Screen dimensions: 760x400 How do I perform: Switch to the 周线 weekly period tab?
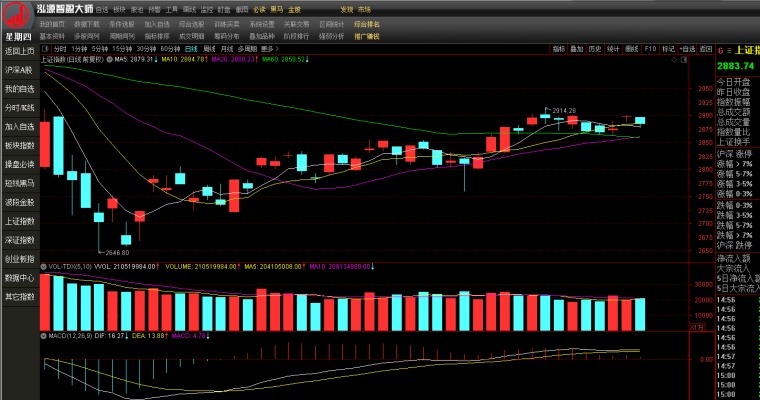[209, 49]
